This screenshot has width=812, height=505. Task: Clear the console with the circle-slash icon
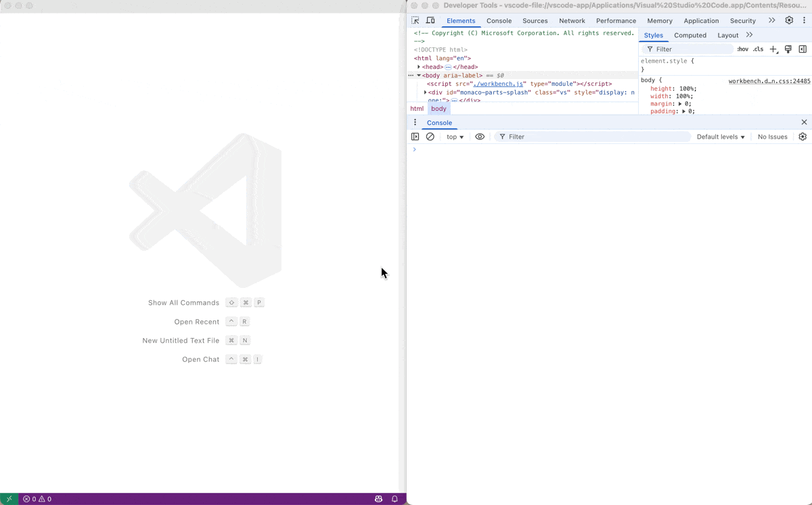click(430, 137)
